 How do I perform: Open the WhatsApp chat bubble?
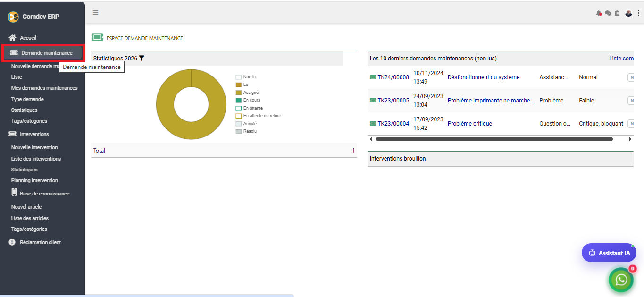pos(621,280)
